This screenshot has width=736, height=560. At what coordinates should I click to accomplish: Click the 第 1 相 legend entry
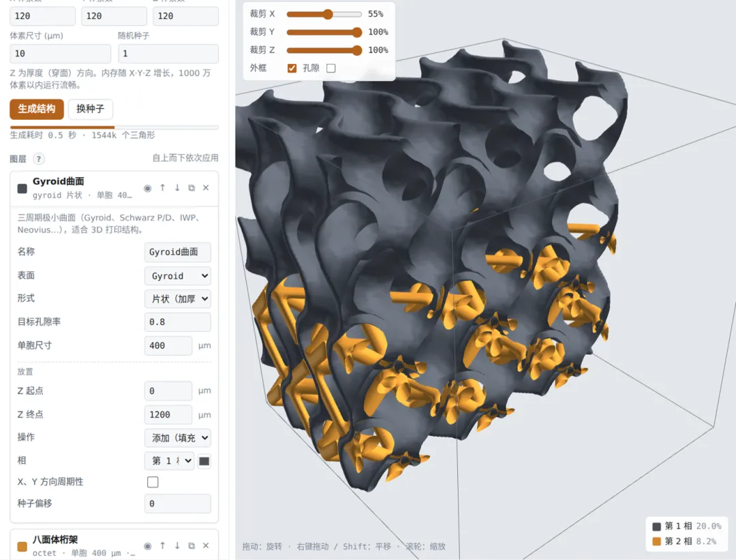pyautogui.click(x=687, y=526)
